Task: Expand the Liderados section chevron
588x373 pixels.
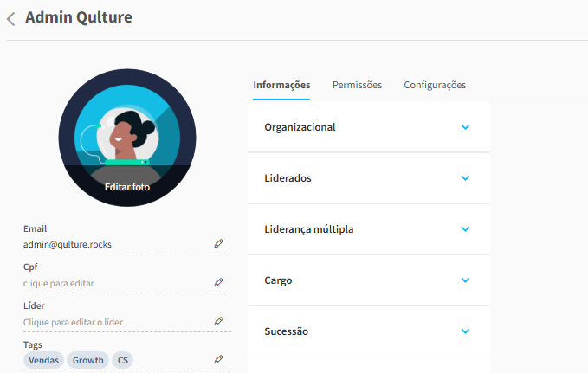Action: 465,178
